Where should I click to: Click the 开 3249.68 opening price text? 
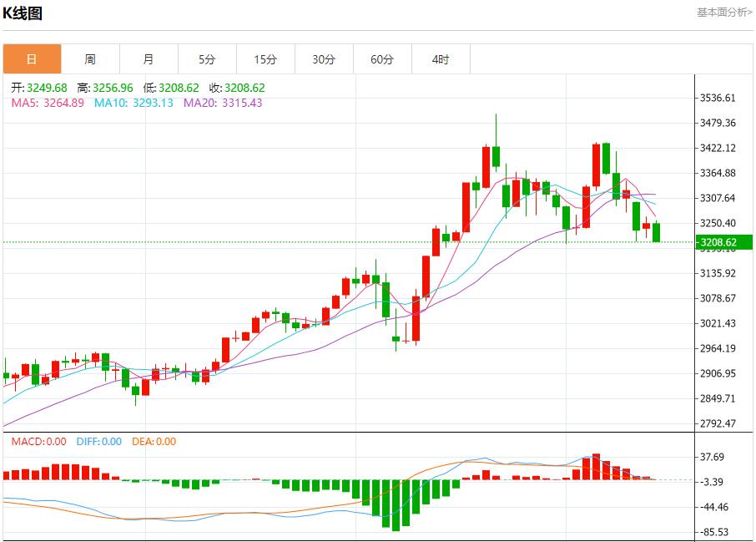pos(39,88)
